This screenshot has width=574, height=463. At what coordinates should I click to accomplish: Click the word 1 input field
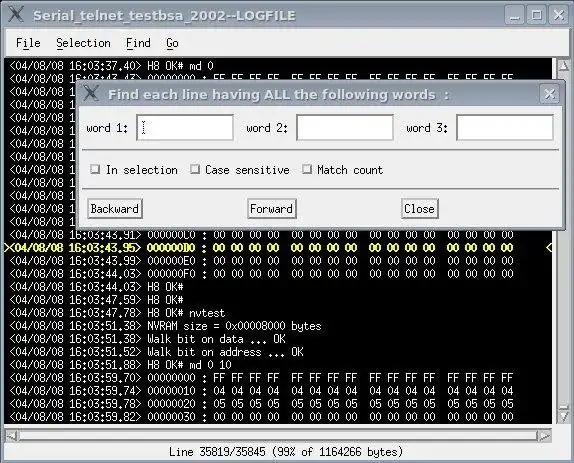(x=185, y=127)
